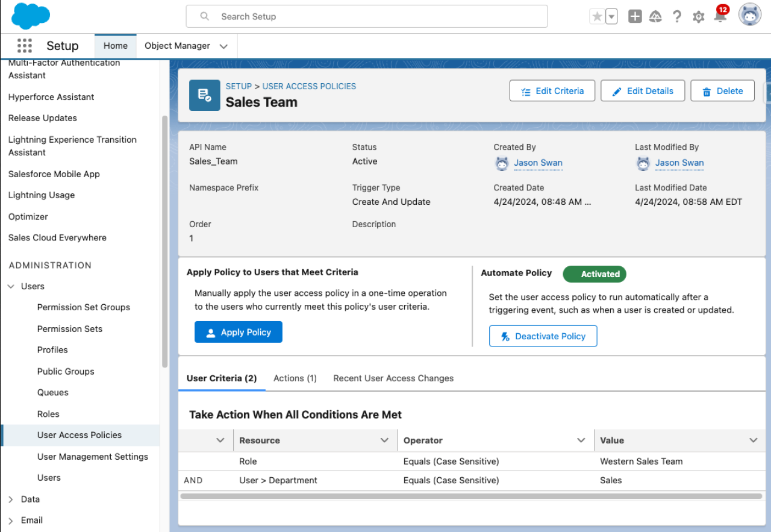771x532 pixels.
Task: Click the user access policy header icon
Action: pyautogui.click(x=205, y=95)
